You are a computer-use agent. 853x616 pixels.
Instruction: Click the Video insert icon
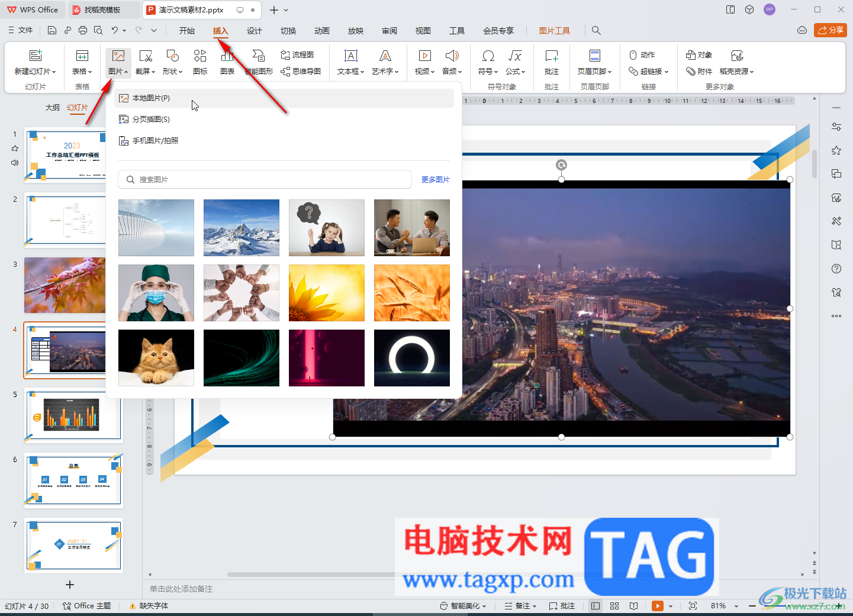425,56
